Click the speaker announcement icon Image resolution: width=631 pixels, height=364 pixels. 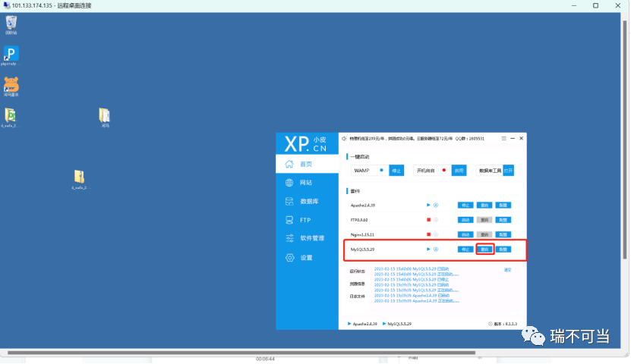tap(344, 139)
